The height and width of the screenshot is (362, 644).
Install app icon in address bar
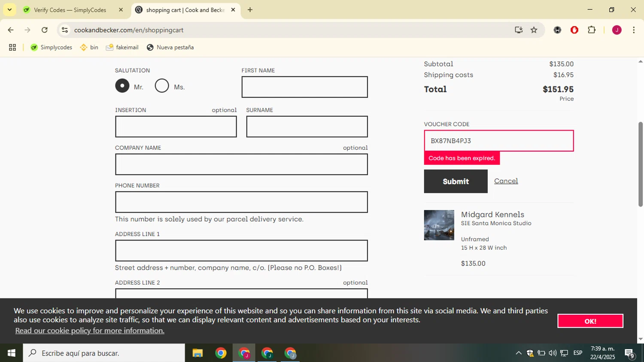(519, 30)
